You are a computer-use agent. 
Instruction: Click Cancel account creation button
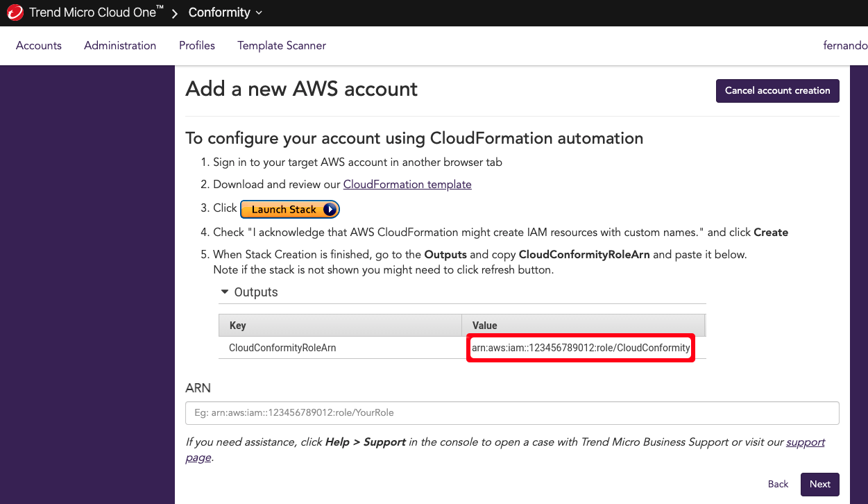[778, 90]
